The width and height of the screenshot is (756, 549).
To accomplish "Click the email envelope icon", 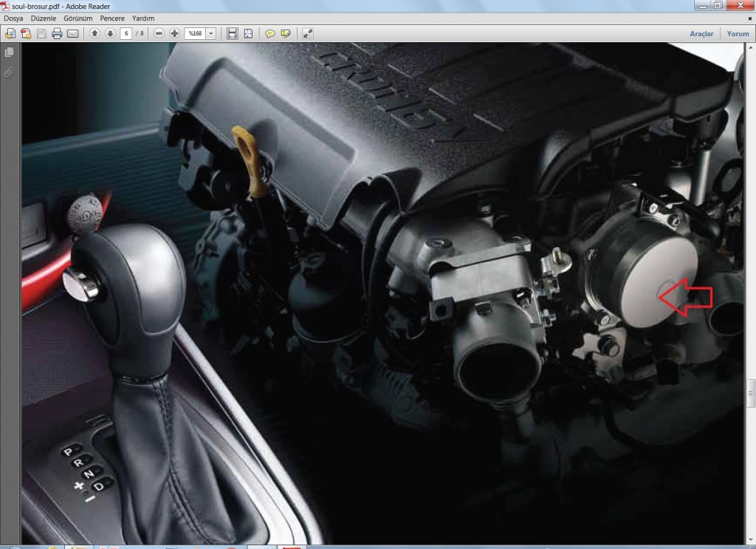I will (x=72, y=33).
